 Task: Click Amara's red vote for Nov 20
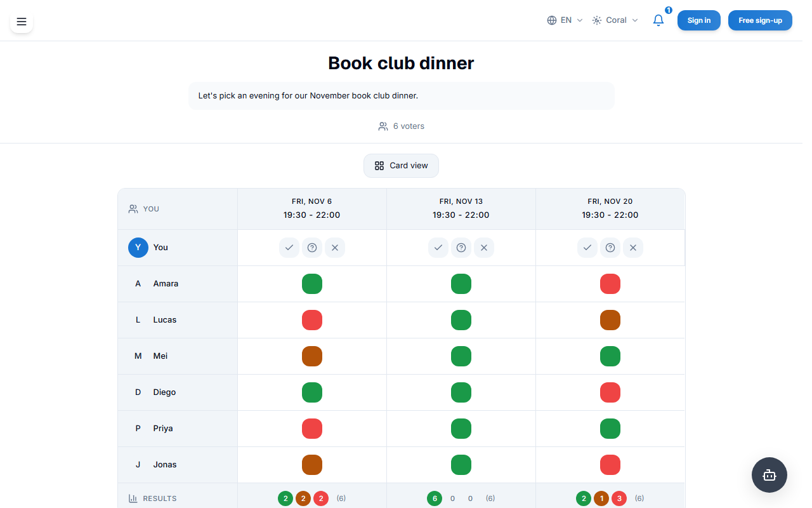point(610,284)
